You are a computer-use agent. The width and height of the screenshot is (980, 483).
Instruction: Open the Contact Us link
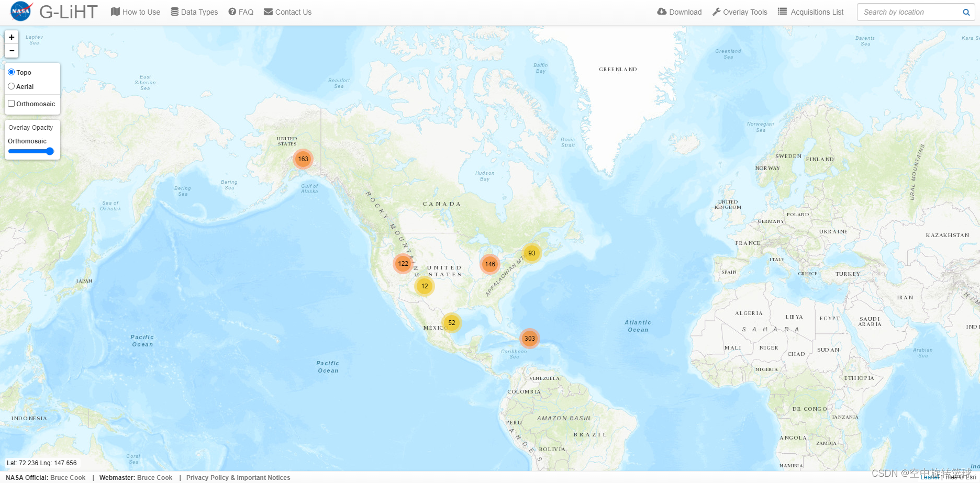[287, 12]
